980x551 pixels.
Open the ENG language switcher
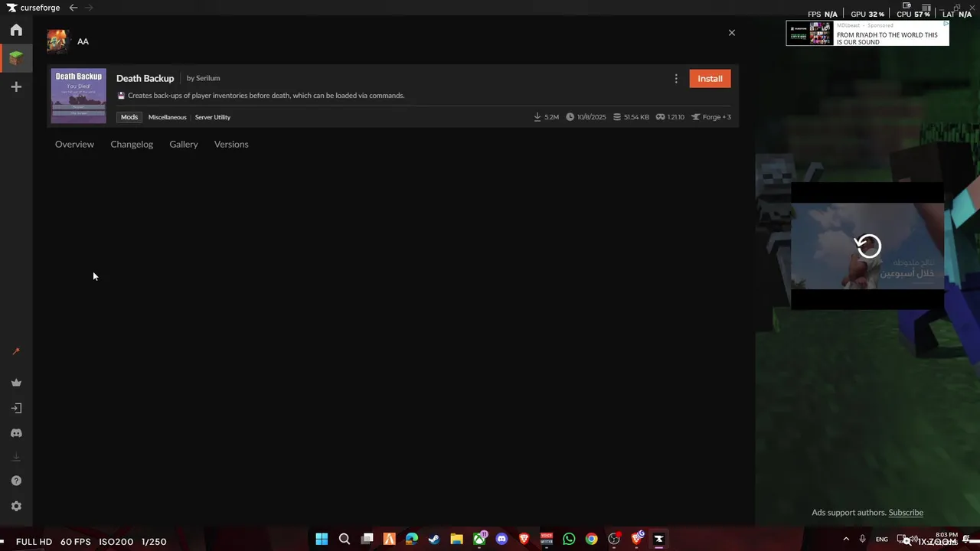coord(882,540)
